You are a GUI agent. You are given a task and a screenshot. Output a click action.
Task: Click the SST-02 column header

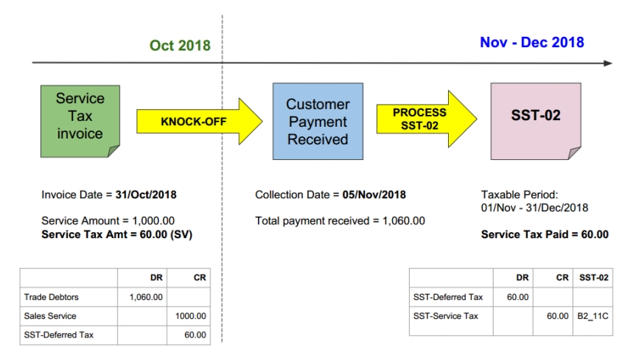[x=594, y=278]
